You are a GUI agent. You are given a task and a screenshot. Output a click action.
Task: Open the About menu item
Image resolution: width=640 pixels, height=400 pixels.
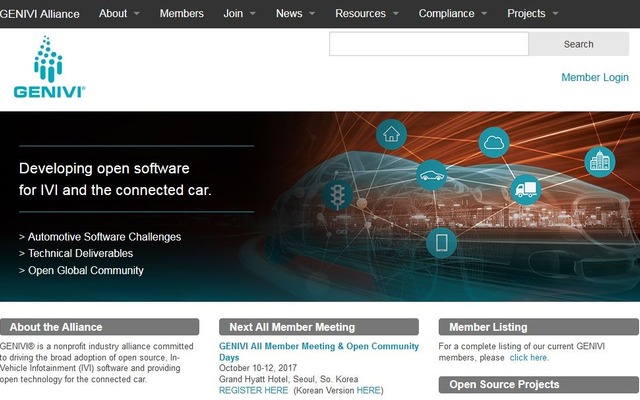[x=113, y=13]
